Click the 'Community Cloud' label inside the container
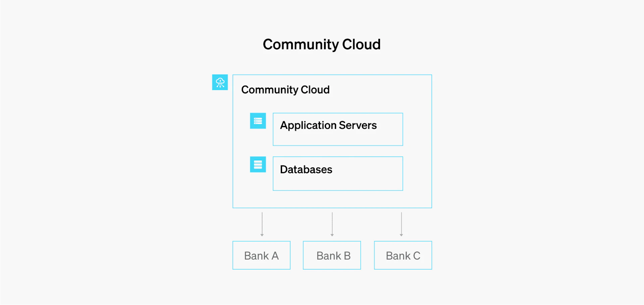 (285, 90)
